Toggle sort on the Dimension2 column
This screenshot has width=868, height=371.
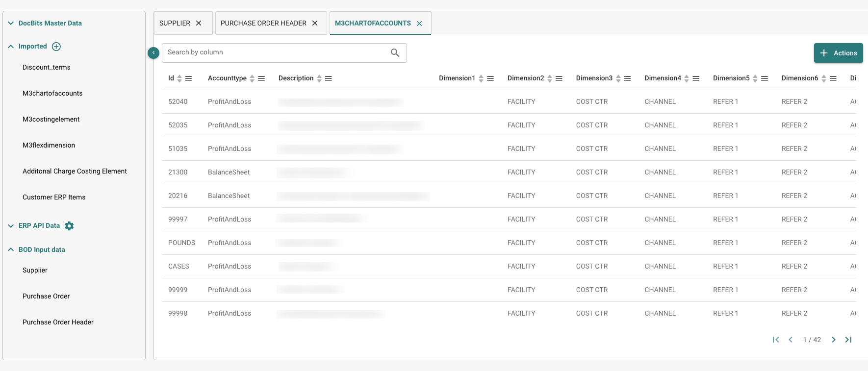coord(550,78)
